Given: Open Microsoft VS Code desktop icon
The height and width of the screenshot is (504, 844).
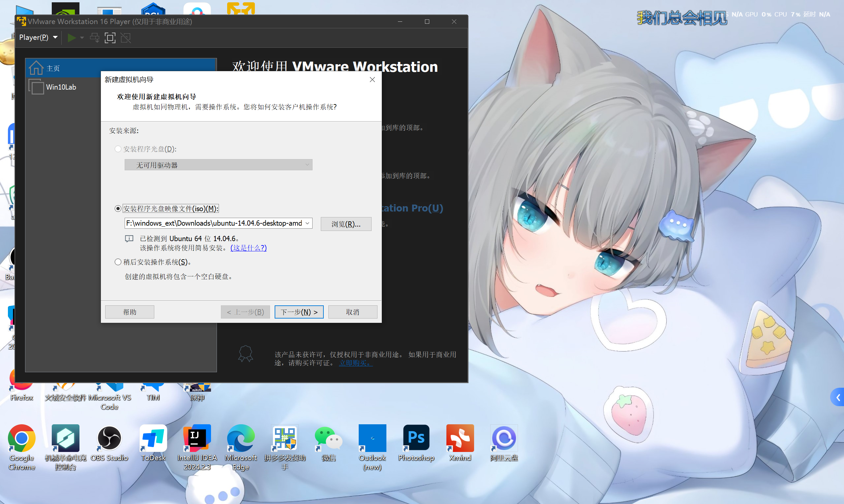Looking at the screenshot, I should pos(109,397).
